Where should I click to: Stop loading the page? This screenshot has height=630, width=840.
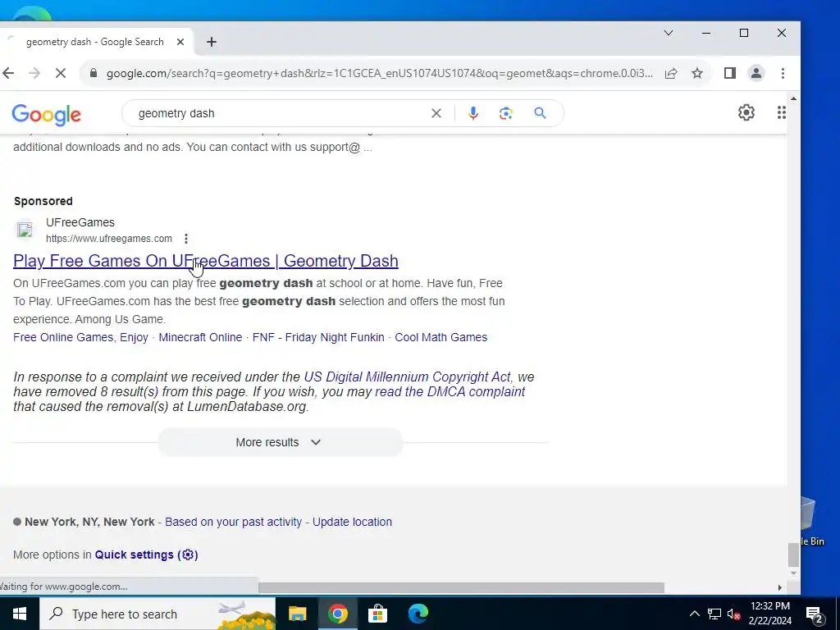coord(61,73)
